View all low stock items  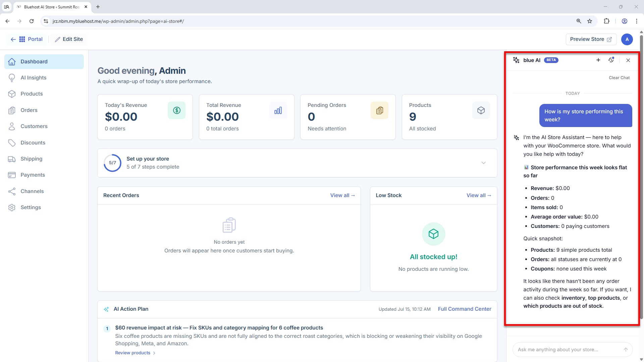click(x=479, y=195)
